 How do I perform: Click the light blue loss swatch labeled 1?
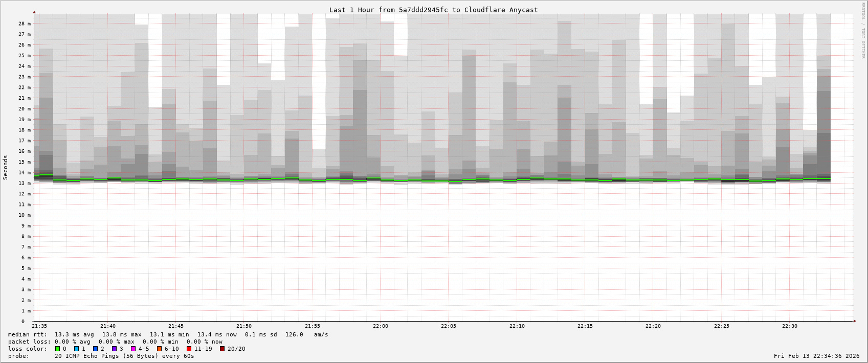[x=77, y=349]
